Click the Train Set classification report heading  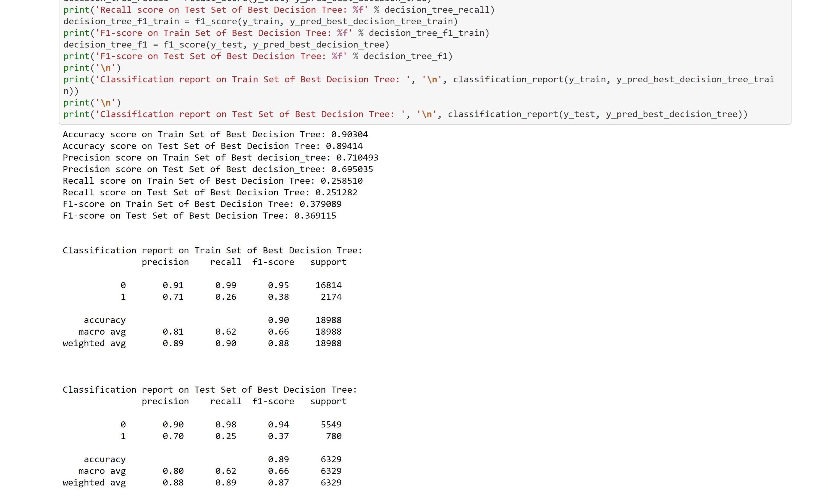point(212,251)
